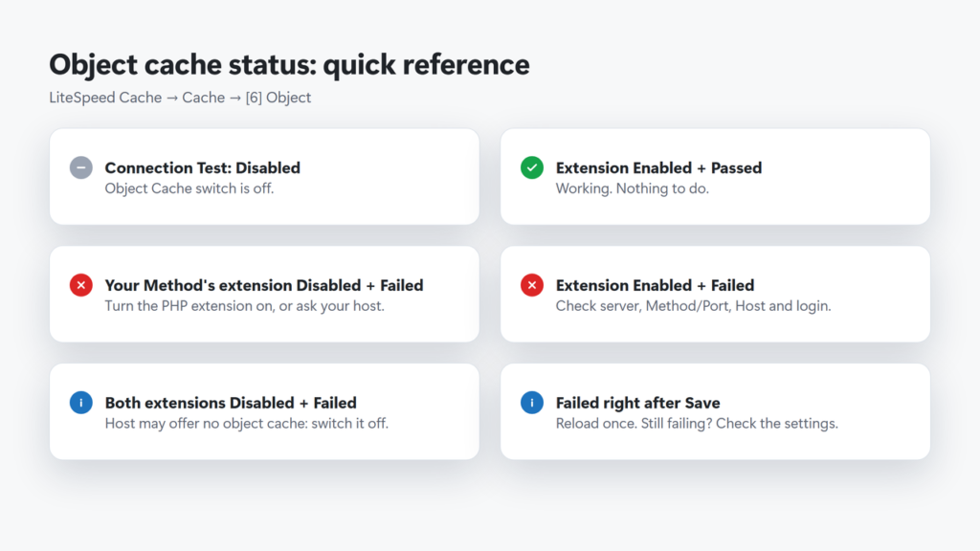Click the text 'Working. Nothing to do.'
This screenshot has height=551, width=980.
pos(633,188)
